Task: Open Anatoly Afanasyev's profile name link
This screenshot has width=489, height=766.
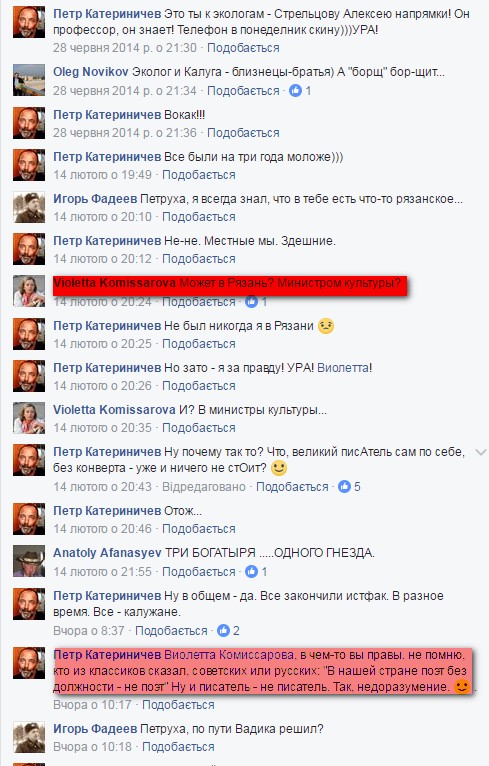Action: click(107, 553)
